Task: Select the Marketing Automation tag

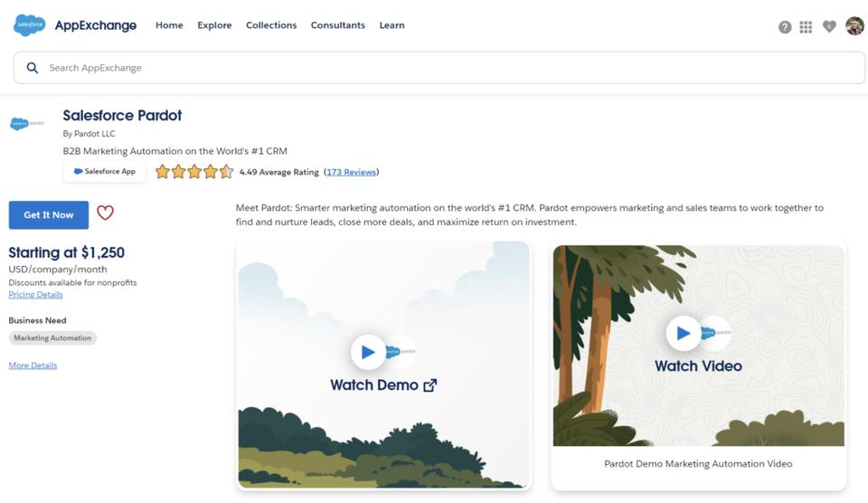Action: click(52, 338)
